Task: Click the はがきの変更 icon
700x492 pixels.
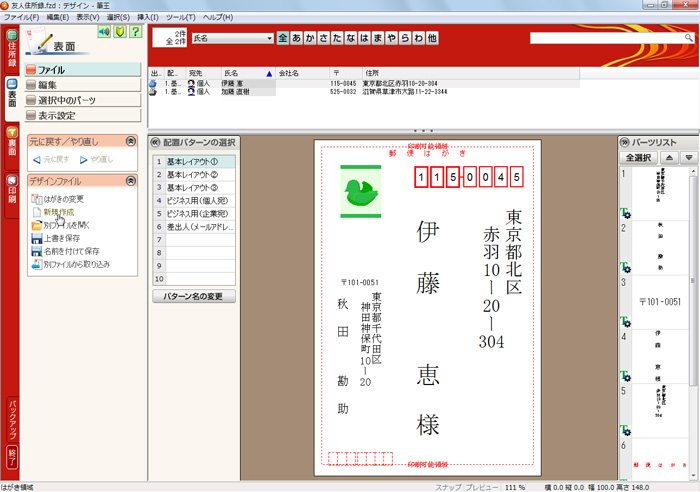Action: [x=36, y=199]
